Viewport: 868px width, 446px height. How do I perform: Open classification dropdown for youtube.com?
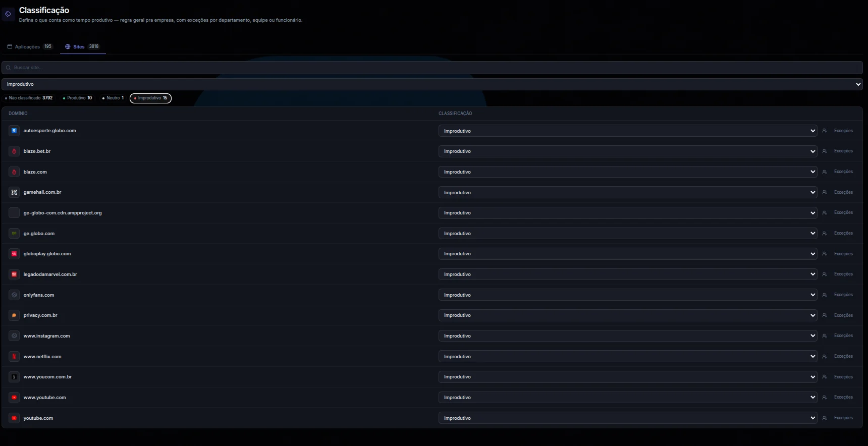click(628, 418)
